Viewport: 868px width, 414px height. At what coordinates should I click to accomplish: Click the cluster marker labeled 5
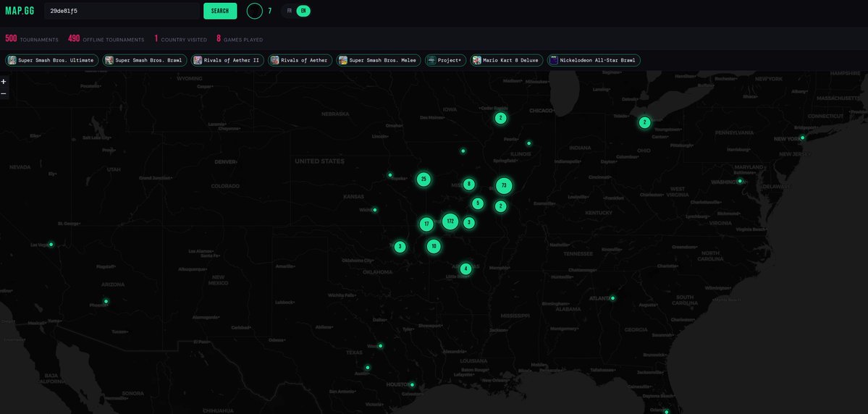tap(478, 203)
